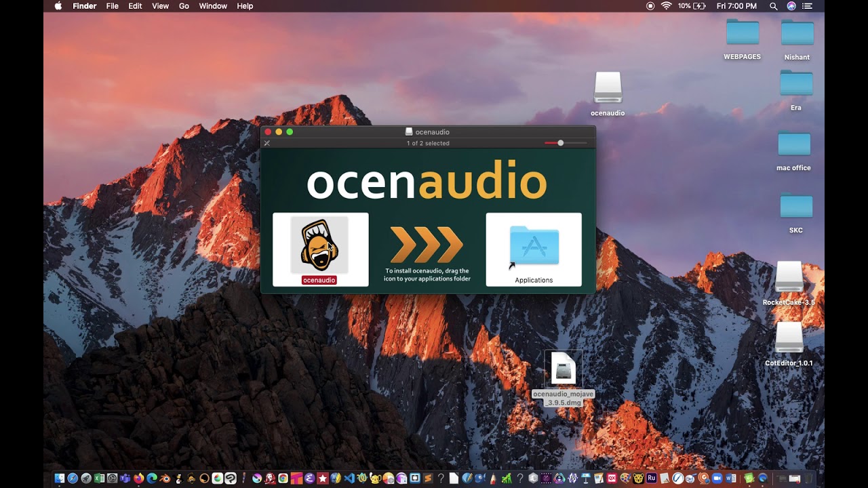The image size is (868, 488).
Task: Launch Microsoft Excel from the Dock
Action: click(99, 479)
